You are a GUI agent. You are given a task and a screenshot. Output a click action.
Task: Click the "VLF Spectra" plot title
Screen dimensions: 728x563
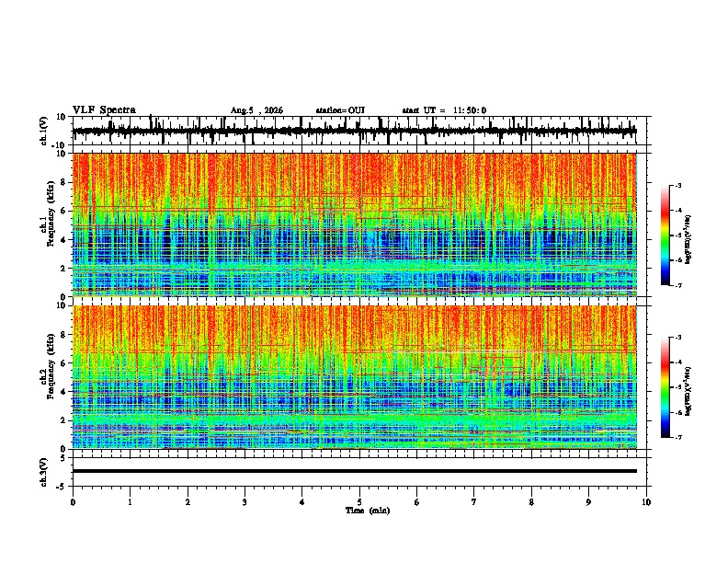point(104,110)
